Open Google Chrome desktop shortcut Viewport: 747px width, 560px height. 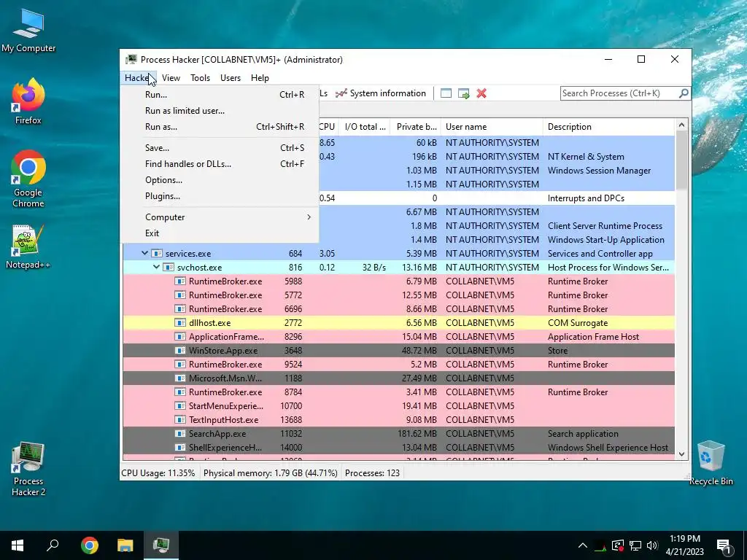28,179
